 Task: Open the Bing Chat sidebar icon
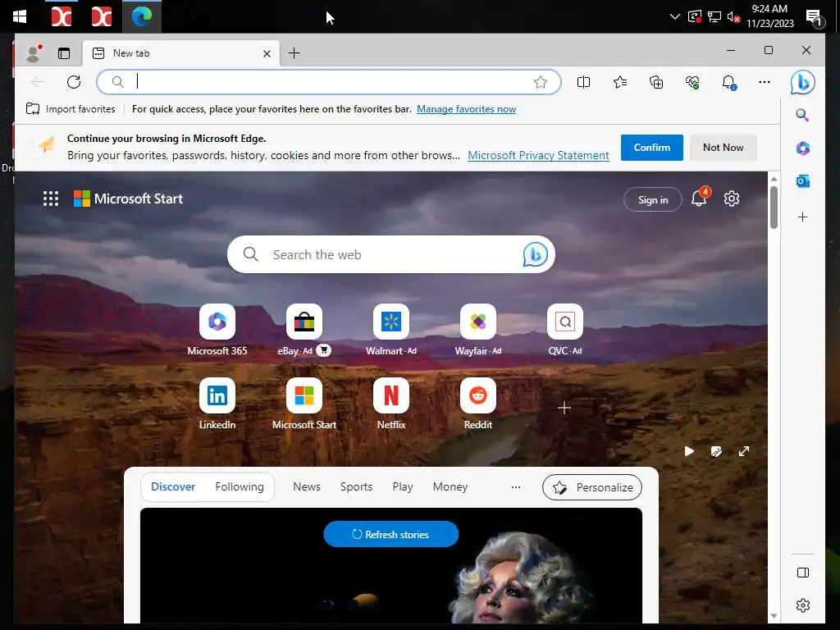click(802, 82)
